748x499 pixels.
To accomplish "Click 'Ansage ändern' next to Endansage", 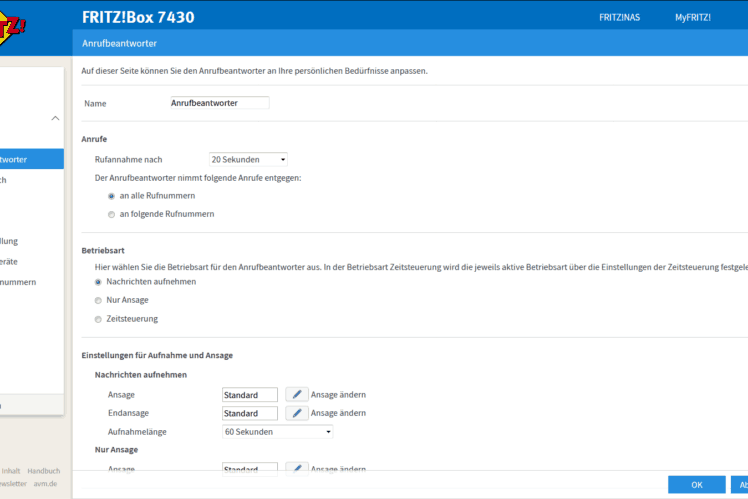I will click(338, 413).
